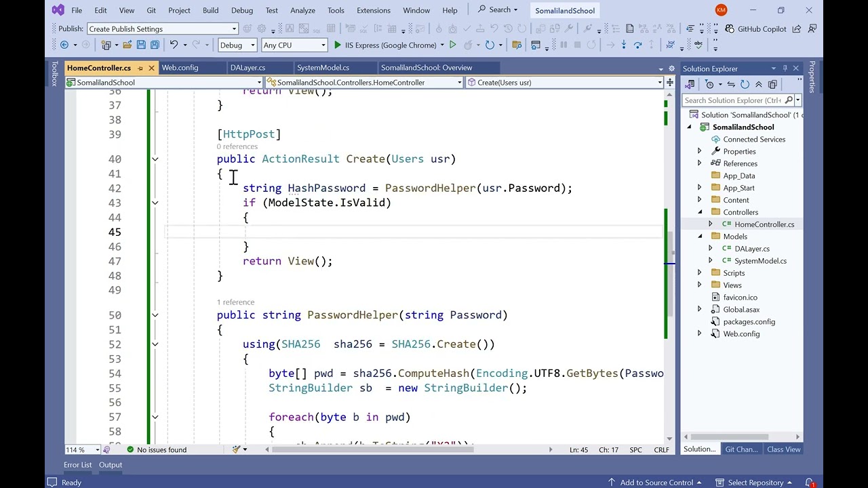Pin (auto-hide) the Solution Explorer panel
Image resolution: width=868 pixels, height=488 pixels.
click(785, 68)
